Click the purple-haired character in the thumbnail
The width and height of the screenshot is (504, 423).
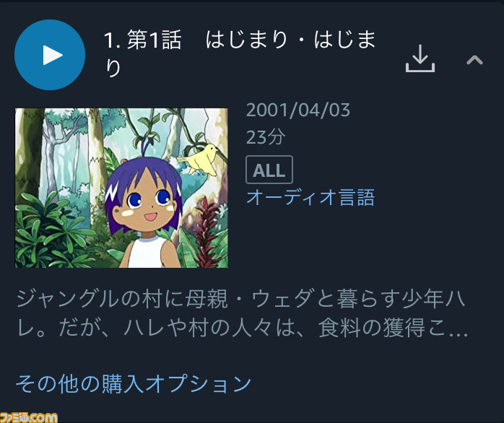[x=146, y=209]
